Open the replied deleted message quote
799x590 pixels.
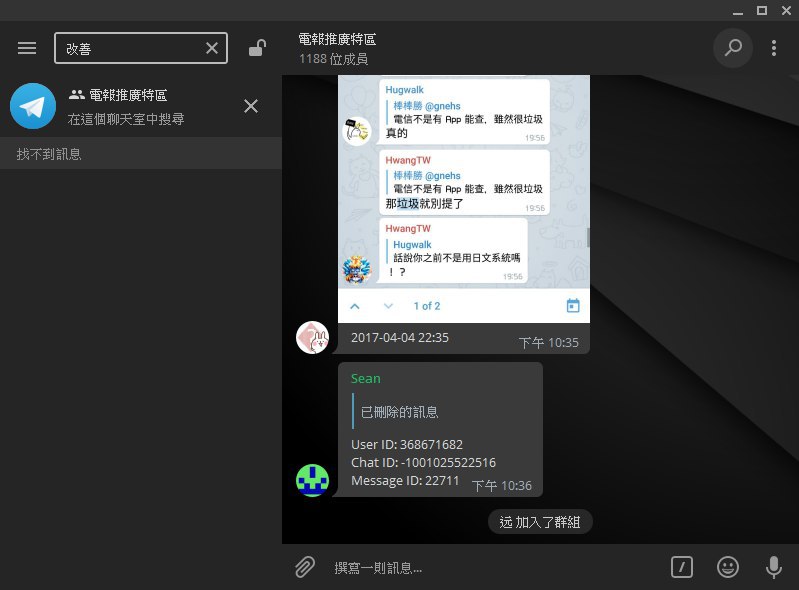pos(400,412)
